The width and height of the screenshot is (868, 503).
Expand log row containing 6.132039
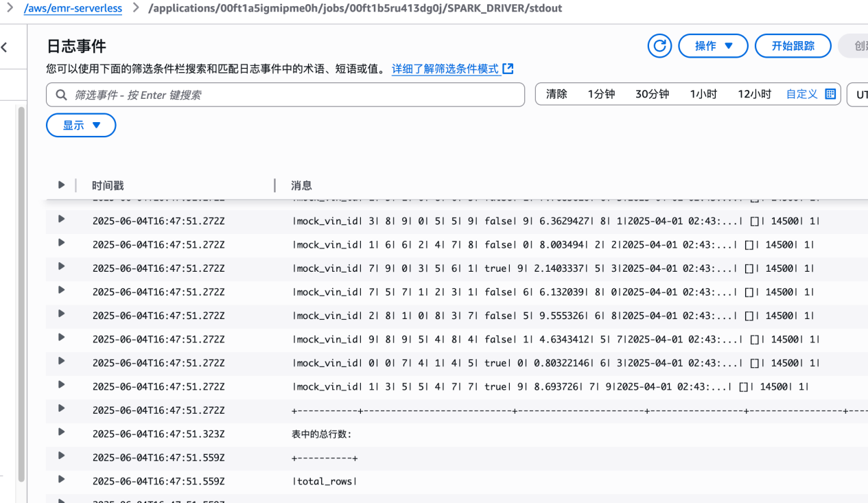(61, 290)
